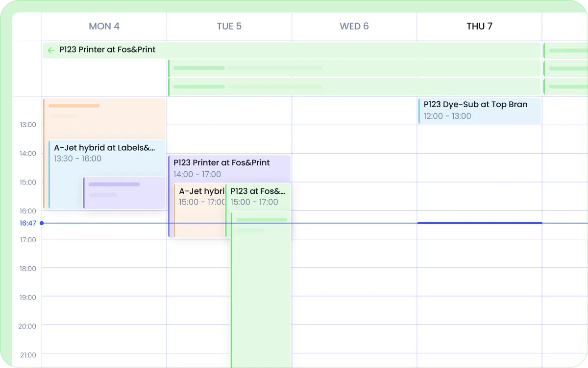Image resolution: width=588 pixels, height=368 pixels.
Task: Open the all-day P123 Printer at Fos&Print event
Action: pyautogui.click(x=292, y=50)
